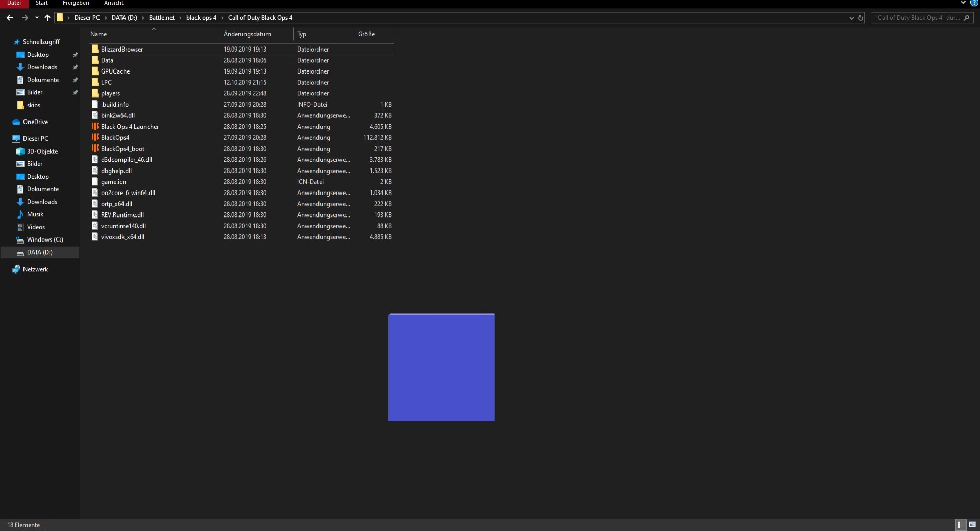Expand the ribbon with the chevron
This screenshot has height=531, width=980.
coord(963,3)
